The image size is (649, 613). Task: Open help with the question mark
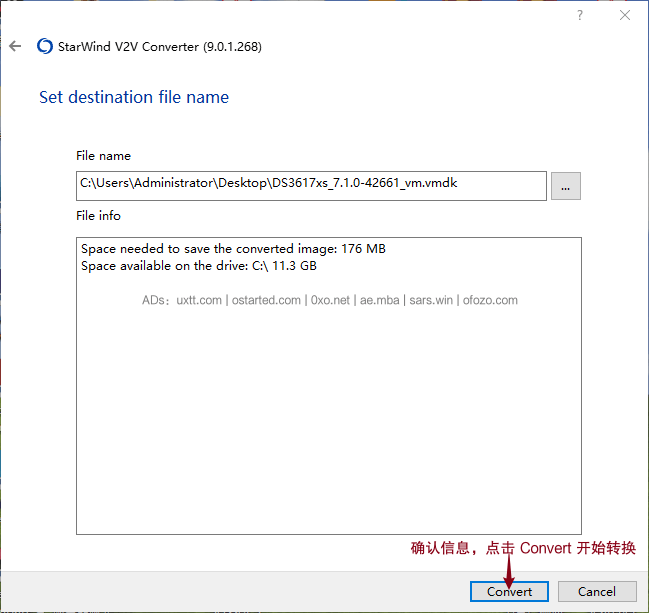[x=580, y=15]
